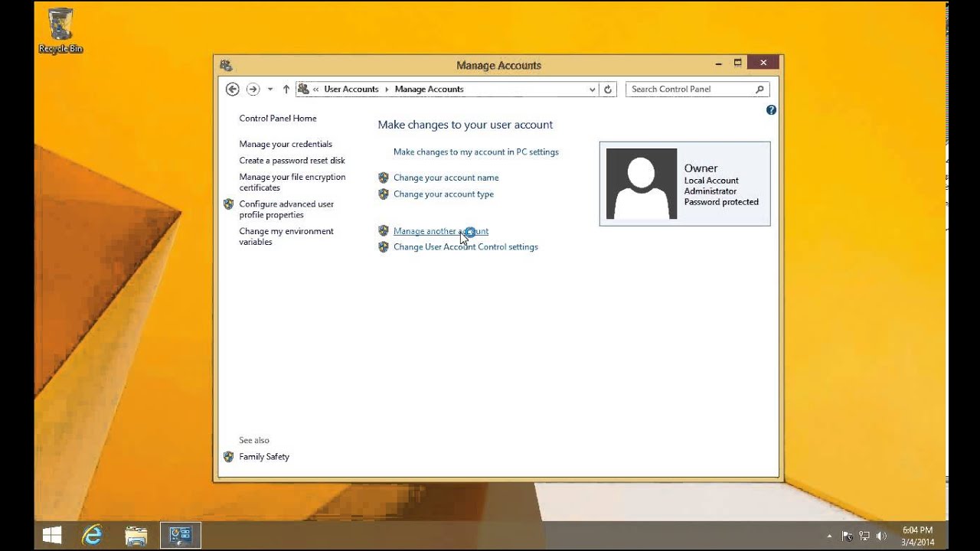Click the Manage Accounts window title icon
This screenshot has width=980, height=551.
point(226,66)
